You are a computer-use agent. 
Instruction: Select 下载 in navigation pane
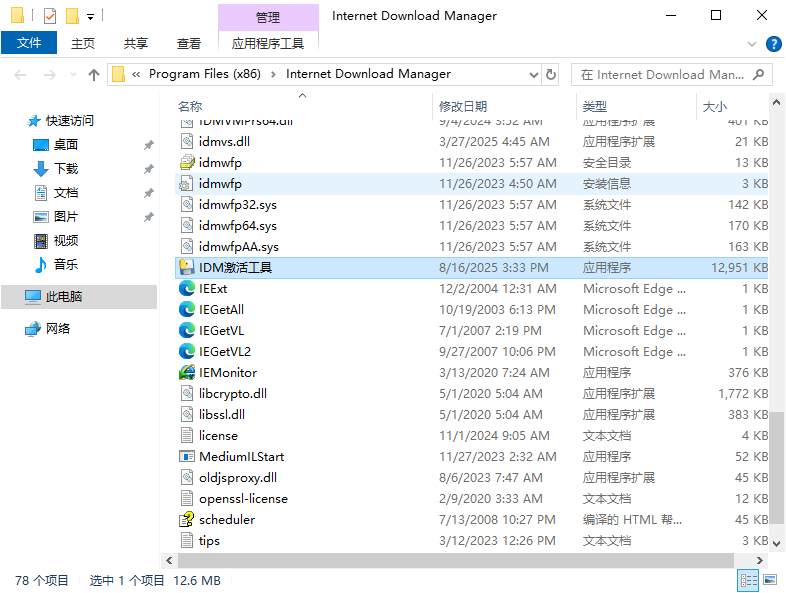[66, 168]
